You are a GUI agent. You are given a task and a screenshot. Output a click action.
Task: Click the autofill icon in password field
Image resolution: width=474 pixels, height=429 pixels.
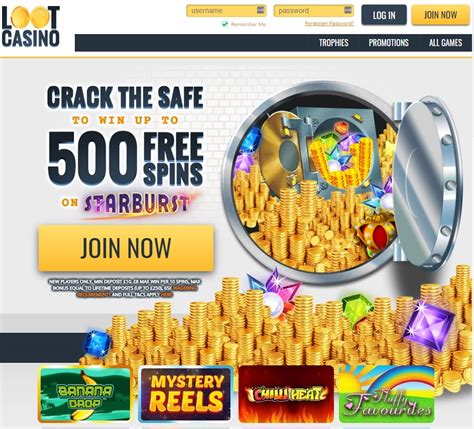tap(348, 10)
